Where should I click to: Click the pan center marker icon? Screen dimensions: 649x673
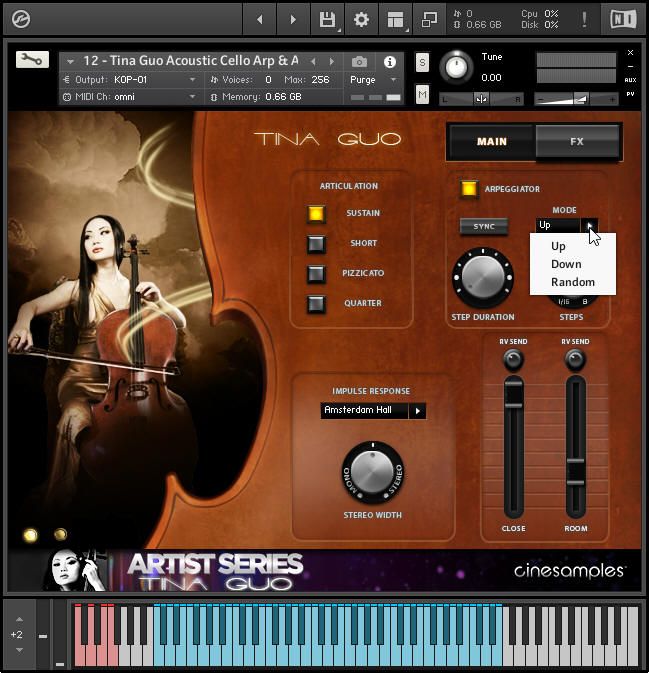point(481,99)
